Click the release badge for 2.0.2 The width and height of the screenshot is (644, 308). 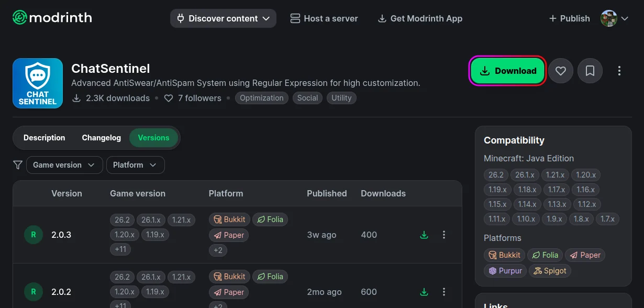[x=34, y=292]
